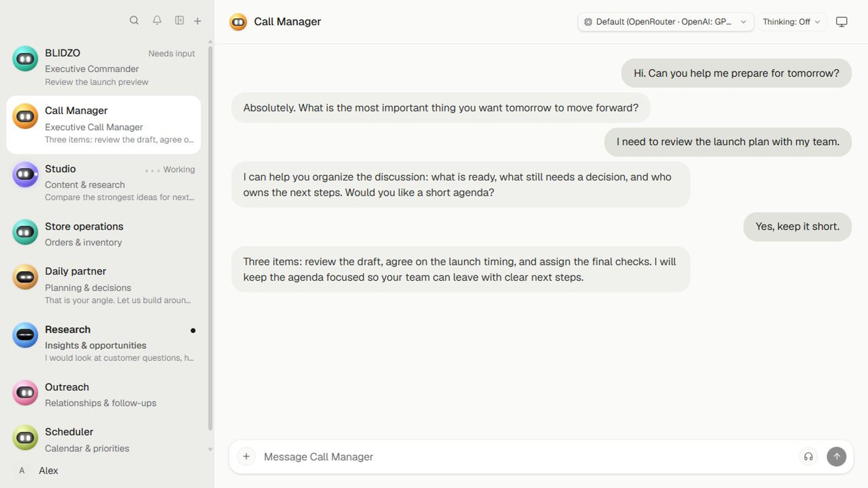868x488 pixels.
Task: Click the "Hi. Can you help me prepare" message
Action: (x=736, y=73)
